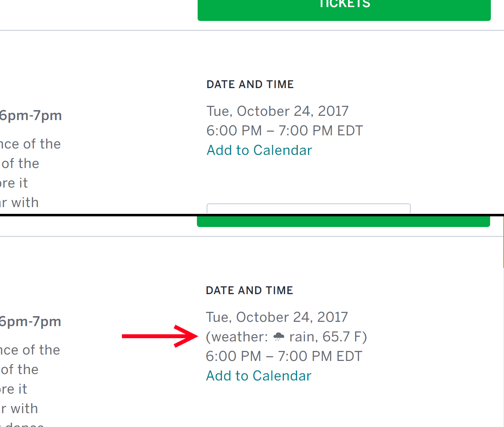Screen dimensions: 504x427
Task: Click the bold '6pm-7pm' heading in the no-weather panel
Action: tap(31, 115)
